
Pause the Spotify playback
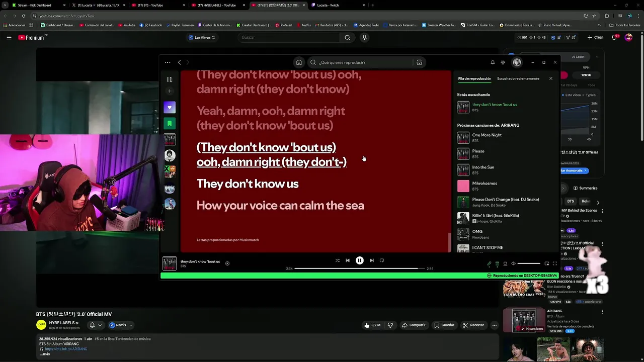pos(360,260)
